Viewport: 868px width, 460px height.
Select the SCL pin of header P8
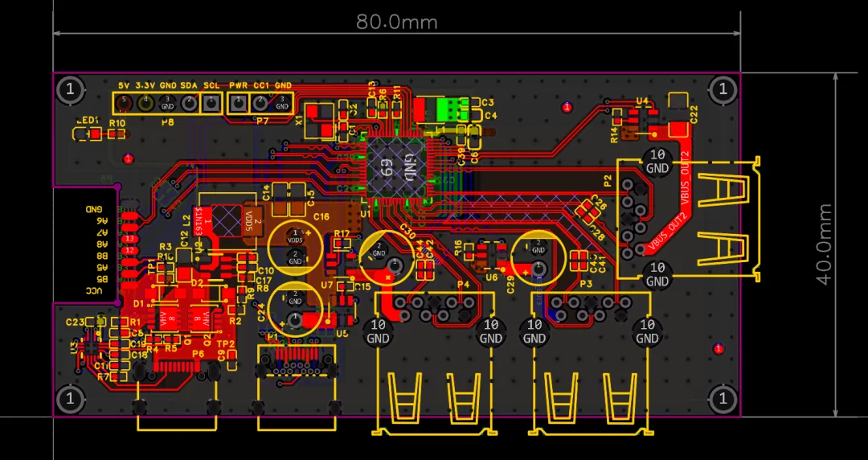coord(211,103)
